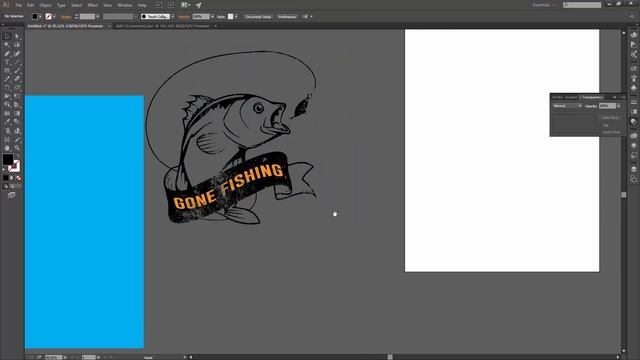Pick the Eyedropper tool
640x360 pixels.
7,122
